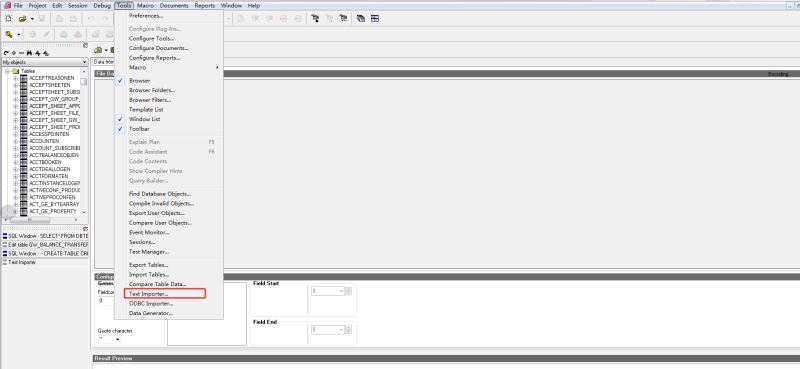Click the last of three dark tree icons on the toolbar
800x369 pixels.
pos(343,18)
